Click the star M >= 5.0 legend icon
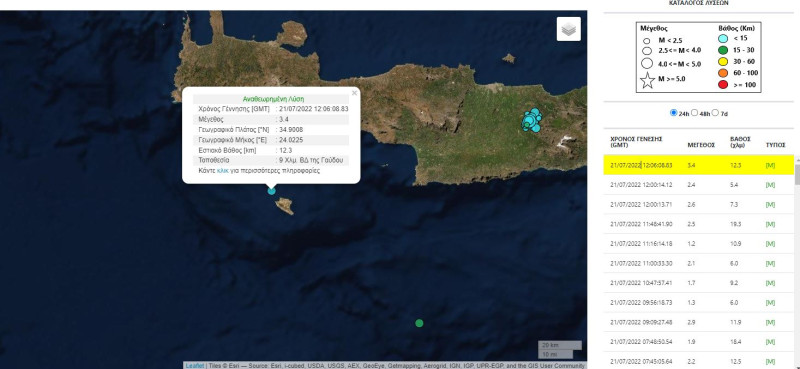Screen dimensions: 800x369 647,81
